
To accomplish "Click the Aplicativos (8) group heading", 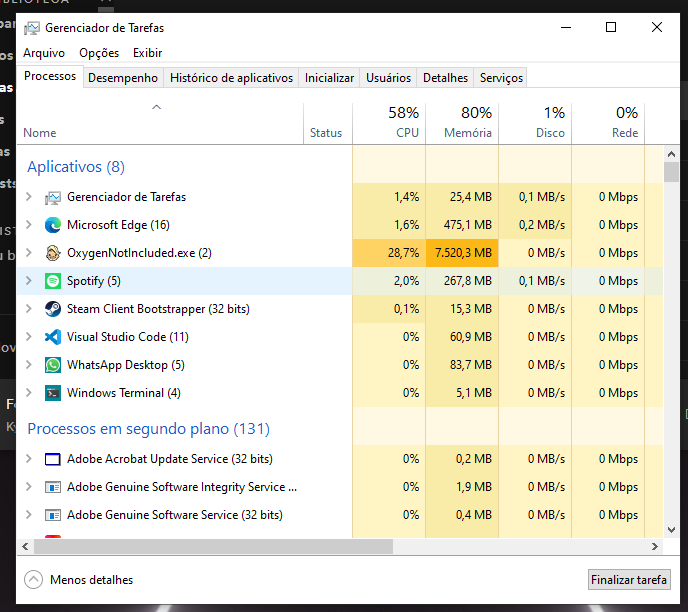I will click(x=76, y=167).
